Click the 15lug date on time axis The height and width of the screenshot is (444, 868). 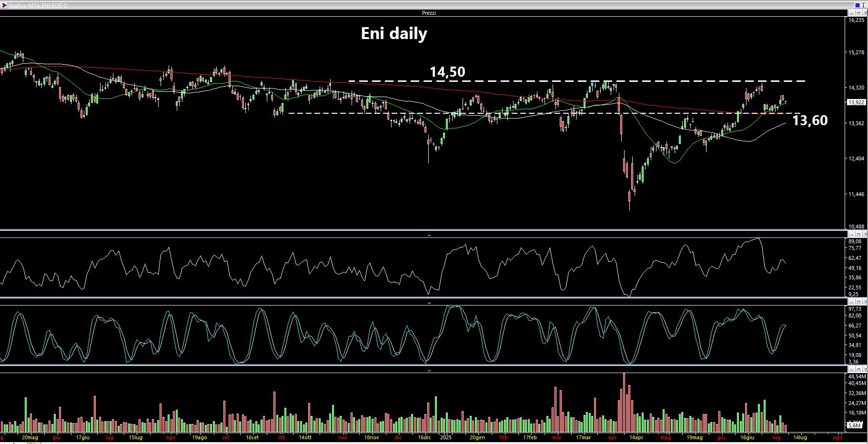[136, 437]
